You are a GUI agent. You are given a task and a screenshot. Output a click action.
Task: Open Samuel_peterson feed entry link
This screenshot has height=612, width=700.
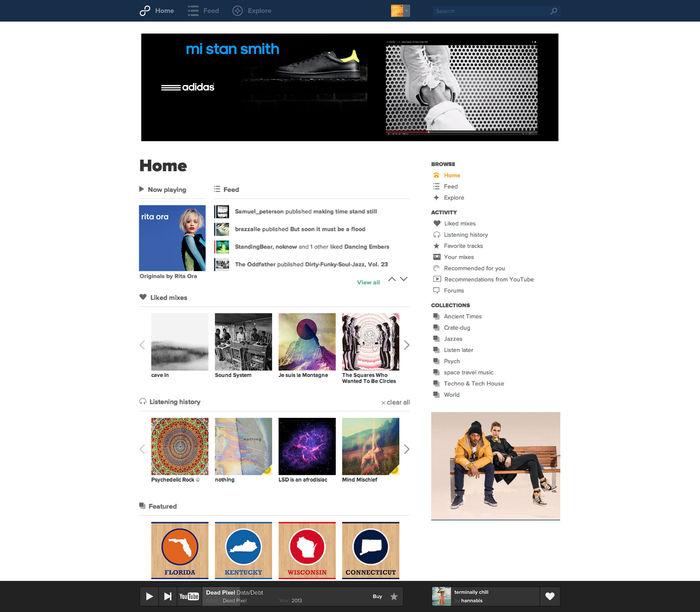tap(259, 211)
